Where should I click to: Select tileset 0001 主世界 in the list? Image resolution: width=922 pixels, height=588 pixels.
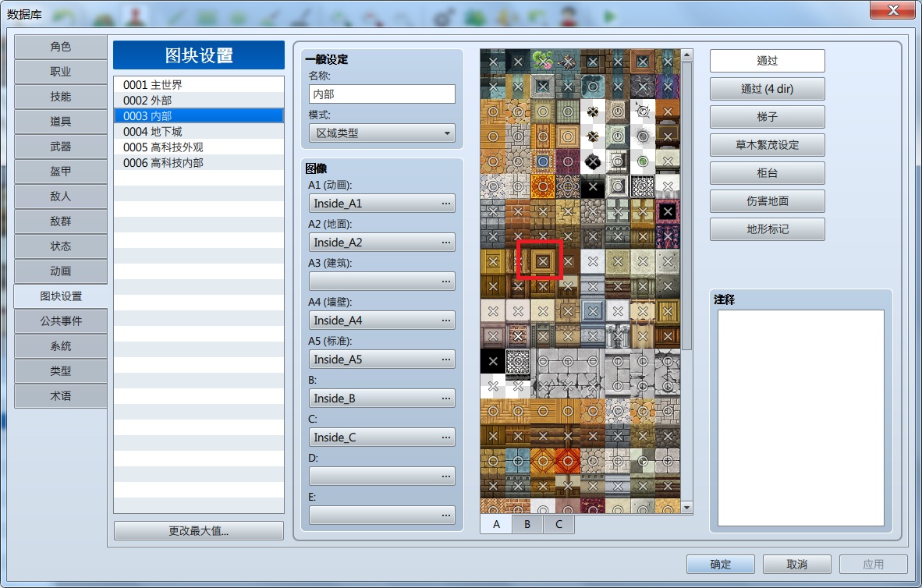[x=199, y=85]
